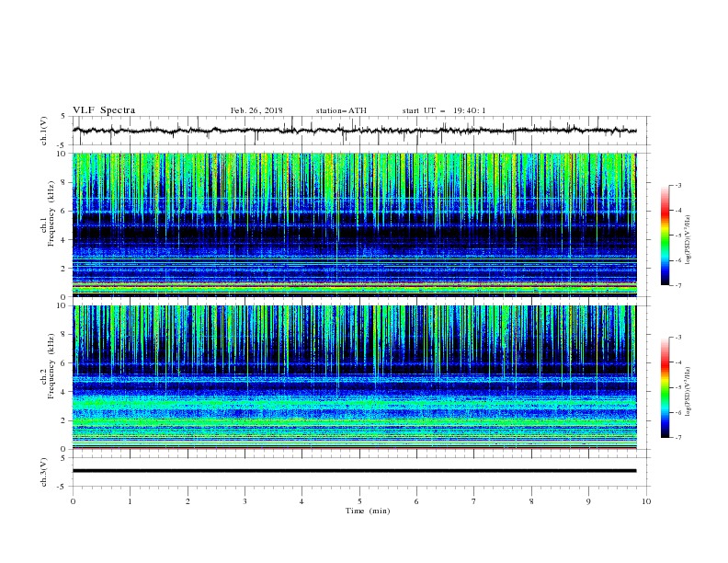Click the ch.2 "Frequency (kHz)" axis label
This screenshot has width=728, height=563.
51,365
